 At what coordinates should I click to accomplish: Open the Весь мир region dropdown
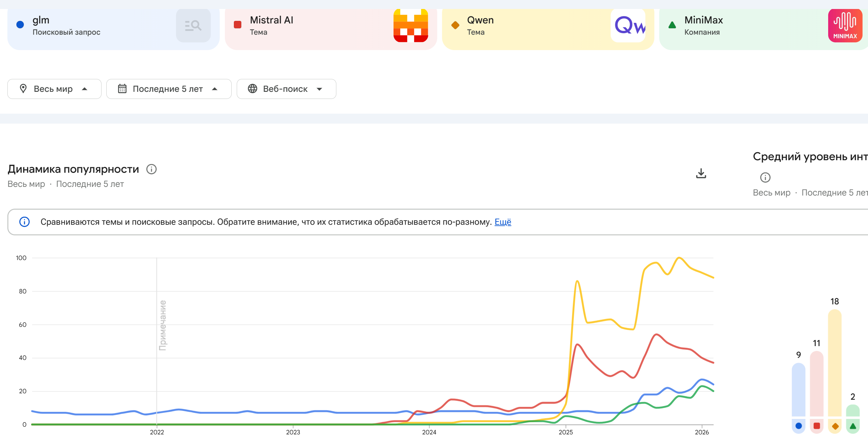[x=54, y=89]
